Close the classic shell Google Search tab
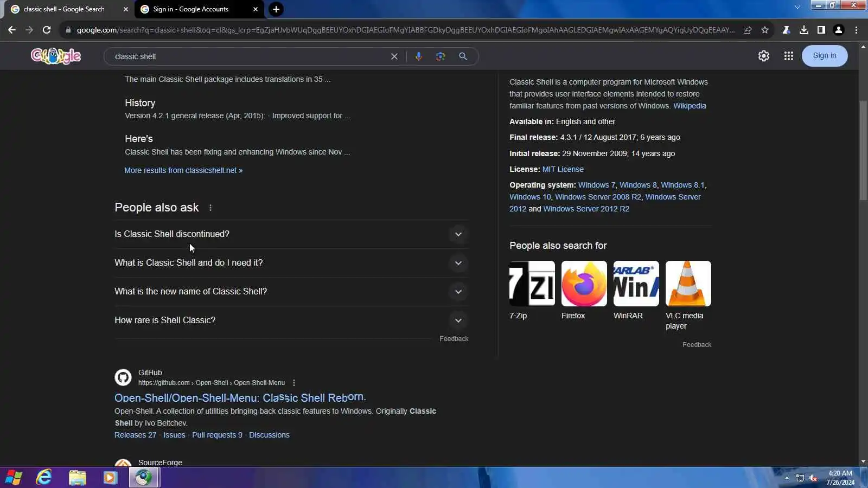This screenshot has width=868, height=488. point(126,9)
